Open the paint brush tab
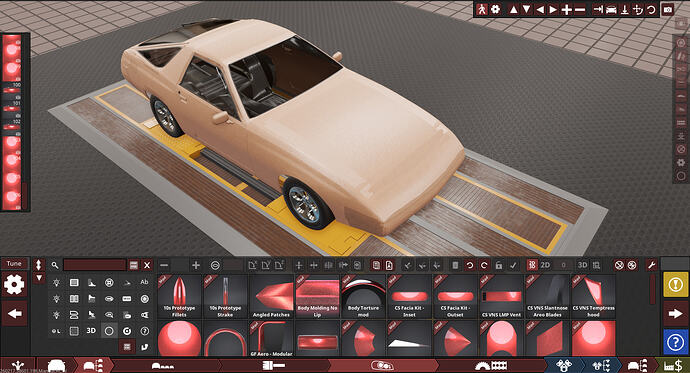690x373 pixels. [x=274, y=366]
